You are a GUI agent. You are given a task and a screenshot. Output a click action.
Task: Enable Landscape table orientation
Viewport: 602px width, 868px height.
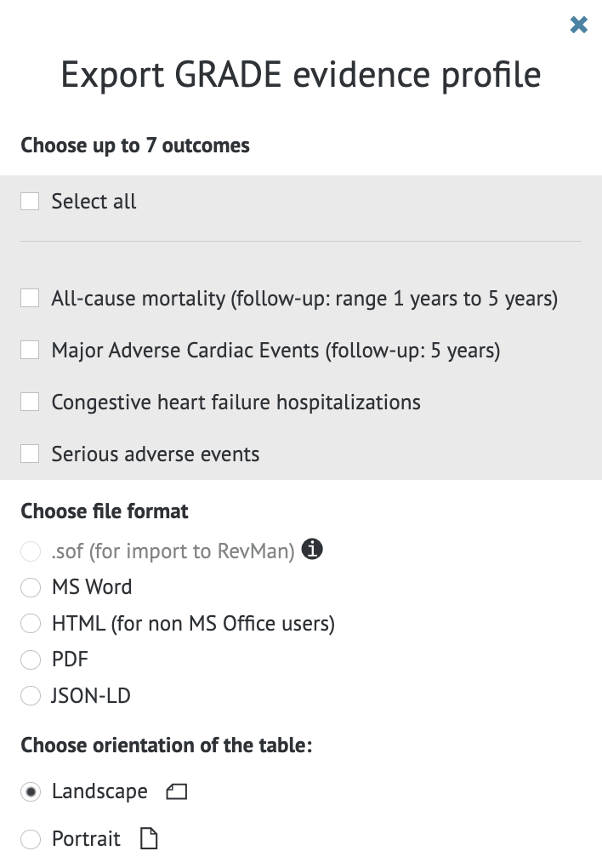(x=31, y=791)
